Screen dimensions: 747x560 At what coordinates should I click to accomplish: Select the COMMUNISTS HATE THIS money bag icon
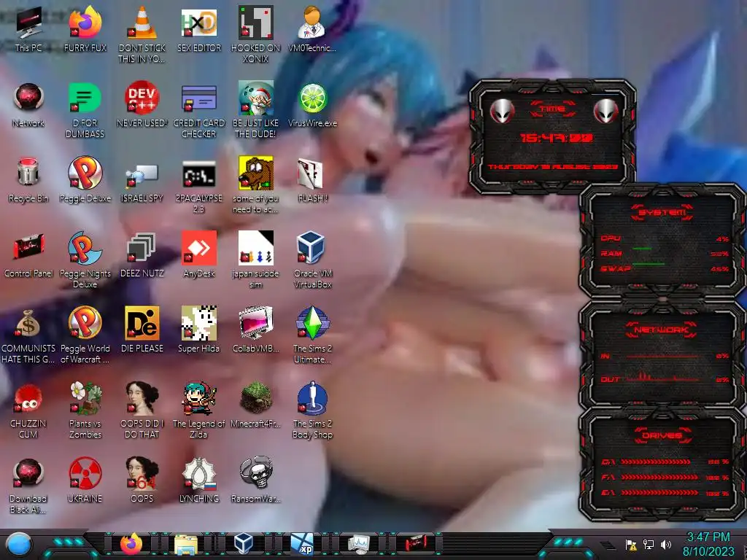[28, 336]
